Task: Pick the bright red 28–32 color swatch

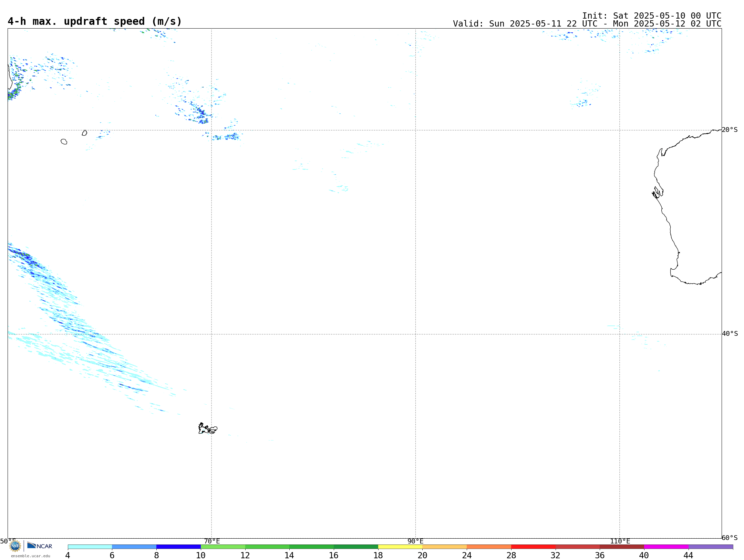Action: click(533, 547)
